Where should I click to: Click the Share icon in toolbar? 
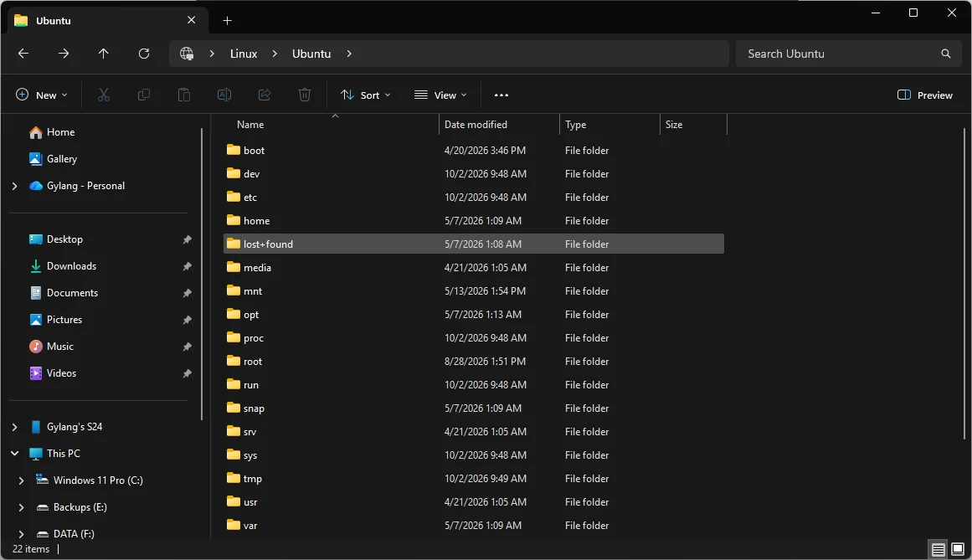point(265,95)
